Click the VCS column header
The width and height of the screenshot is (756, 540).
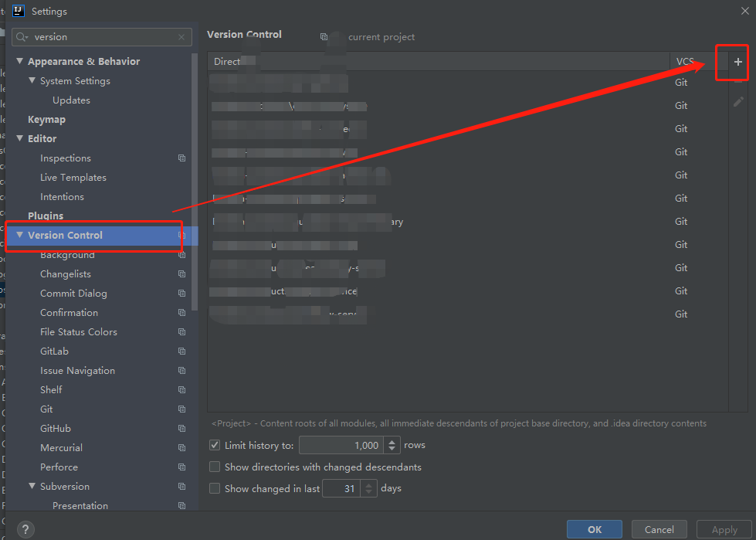(x=698, y=61)
